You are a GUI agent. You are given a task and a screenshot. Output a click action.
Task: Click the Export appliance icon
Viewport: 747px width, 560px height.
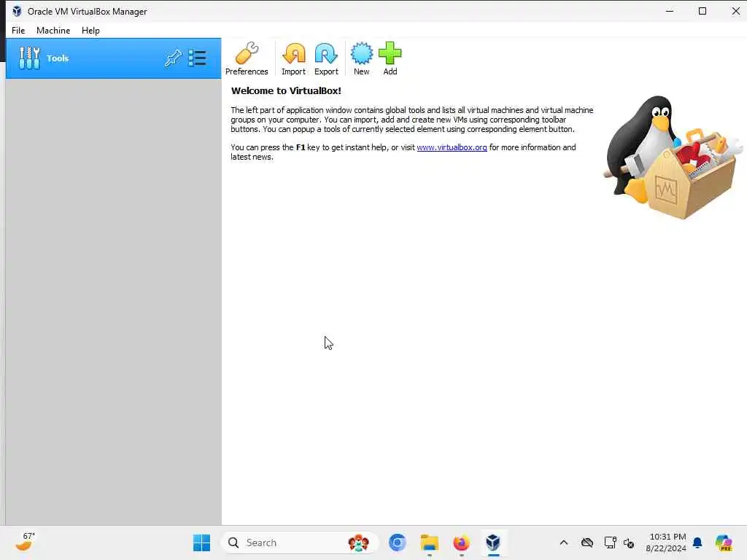pyautogui.click(x=326, y=58)
